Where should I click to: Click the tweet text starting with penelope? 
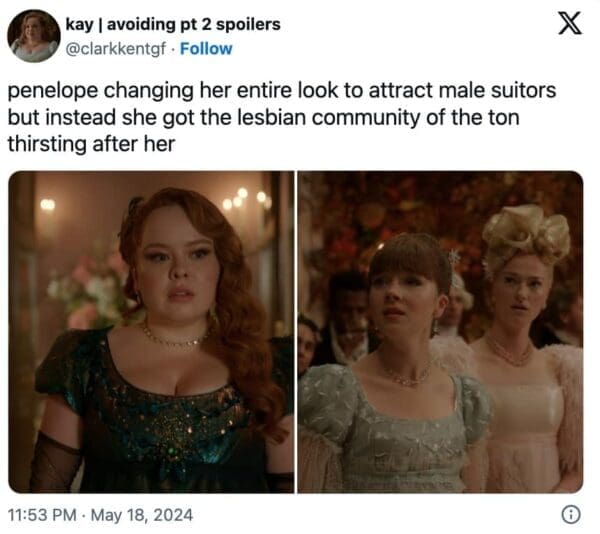coord(282,117)
